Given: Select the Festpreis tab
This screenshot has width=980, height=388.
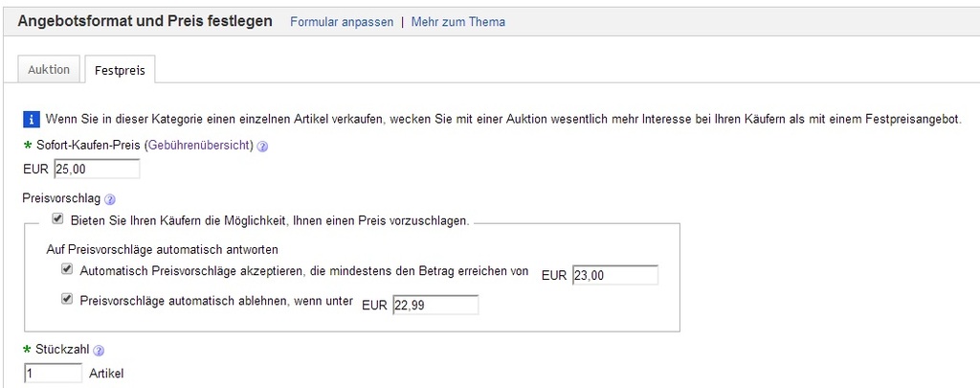Looking at the screenshot, I should 119,70.
